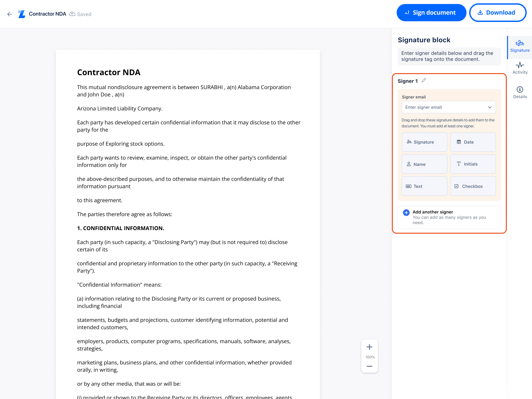The height and width of the screenshot is (399, 532).
Task: Select the Checkbox field tag
Action: (473, 186)
